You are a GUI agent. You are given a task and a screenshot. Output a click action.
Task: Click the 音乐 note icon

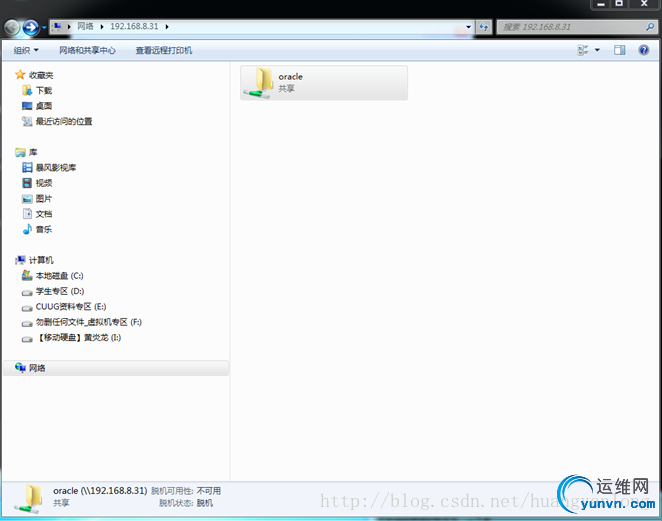pyautogui.click(x=27, y=229)
